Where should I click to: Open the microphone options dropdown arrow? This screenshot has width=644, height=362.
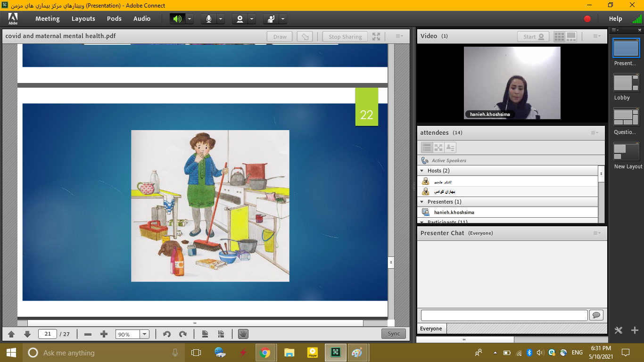[x=221, y=19]
